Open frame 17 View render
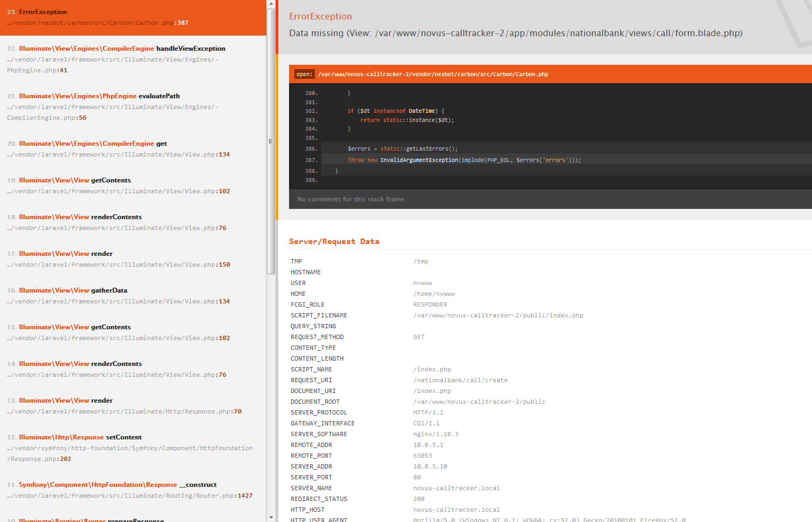Viewport: 812px width, 522px height. click(x=133, y=259)
